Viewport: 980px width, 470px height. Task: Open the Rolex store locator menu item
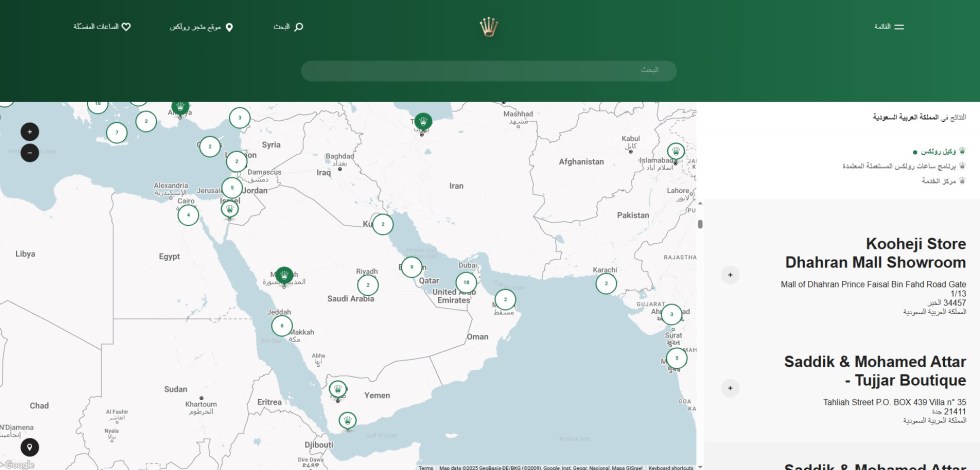click(x=201, y=27)
